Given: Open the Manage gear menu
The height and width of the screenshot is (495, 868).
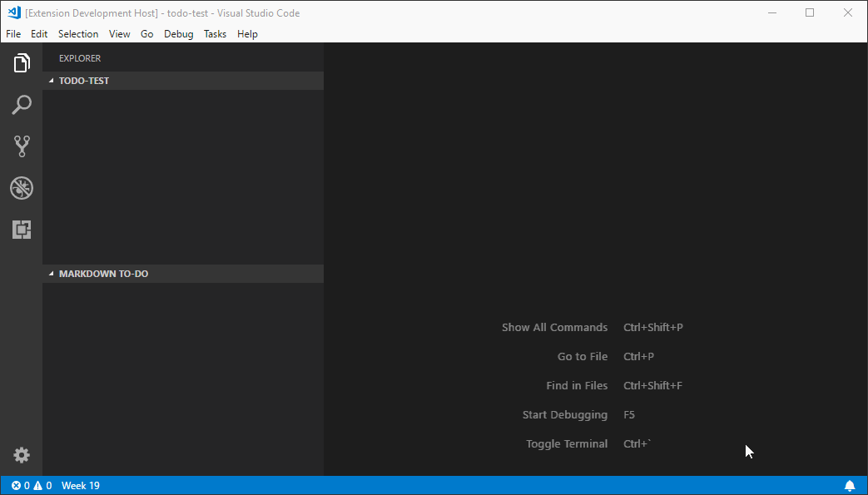Looking at the screenshot, I should tap(21, 455).
